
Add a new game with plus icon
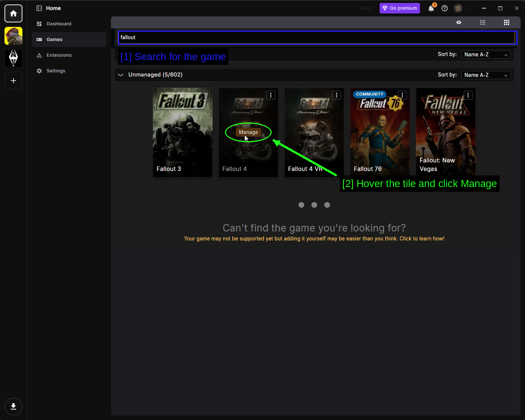pos(13,81)
